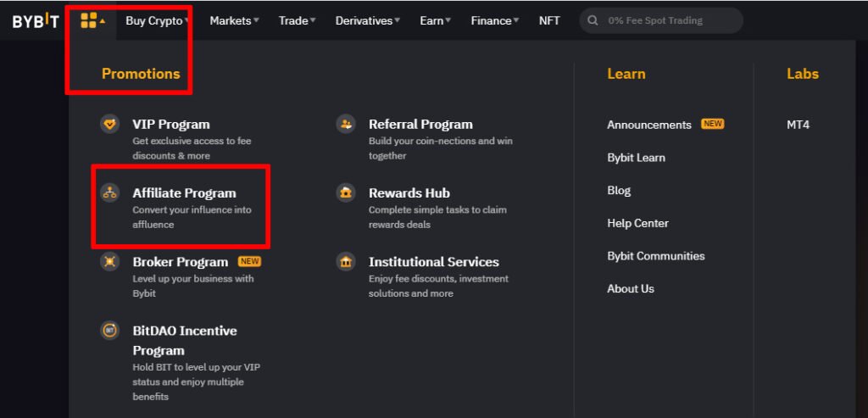Open the MT4 link under Labs
This screenshot has width=868, height=418.
798,125
